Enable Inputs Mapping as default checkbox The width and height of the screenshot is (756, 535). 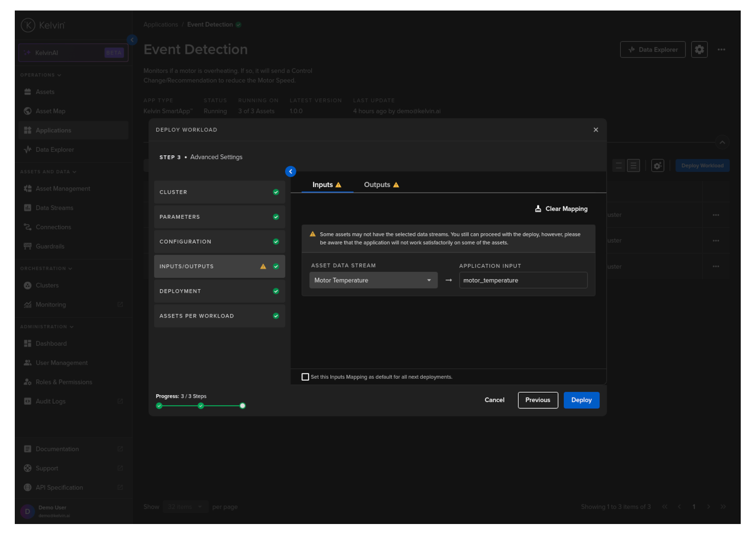point(305,377)
